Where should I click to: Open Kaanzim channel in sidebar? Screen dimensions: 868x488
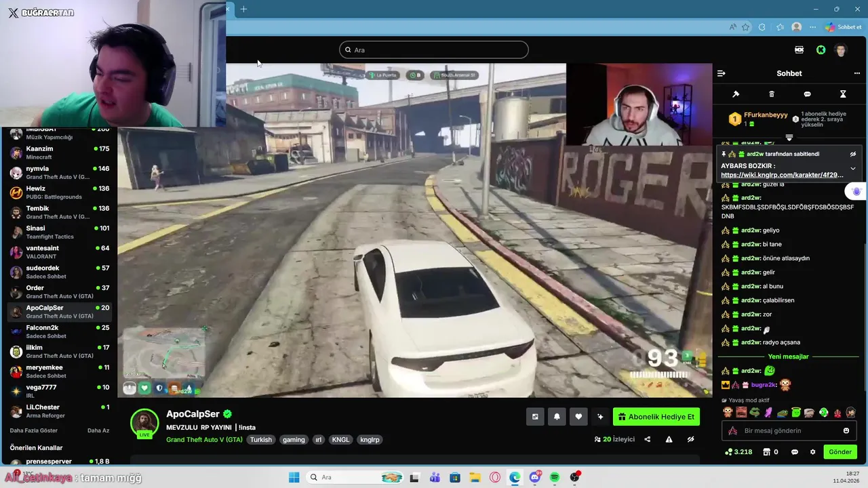click(x=58, y=152)
